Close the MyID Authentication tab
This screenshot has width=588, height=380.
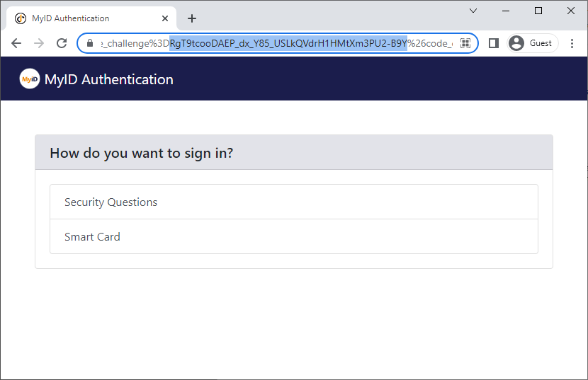point(165,18)
